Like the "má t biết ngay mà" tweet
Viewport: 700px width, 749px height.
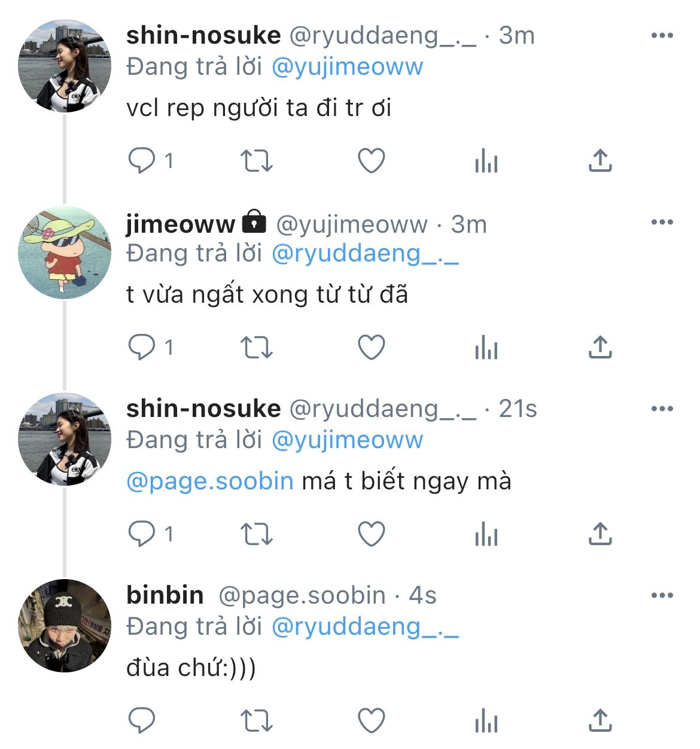[371, 534]
